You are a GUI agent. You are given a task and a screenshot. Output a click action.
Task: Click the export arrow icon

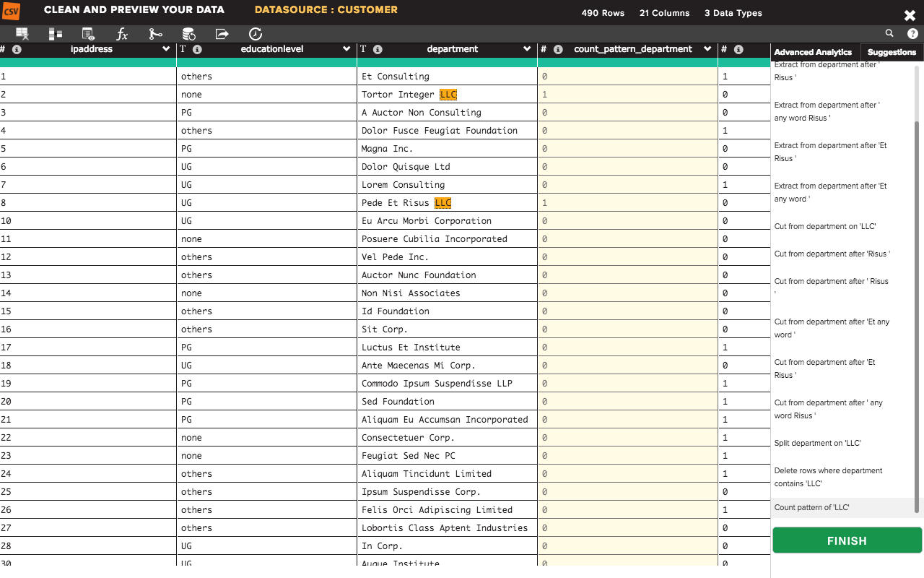222,34
